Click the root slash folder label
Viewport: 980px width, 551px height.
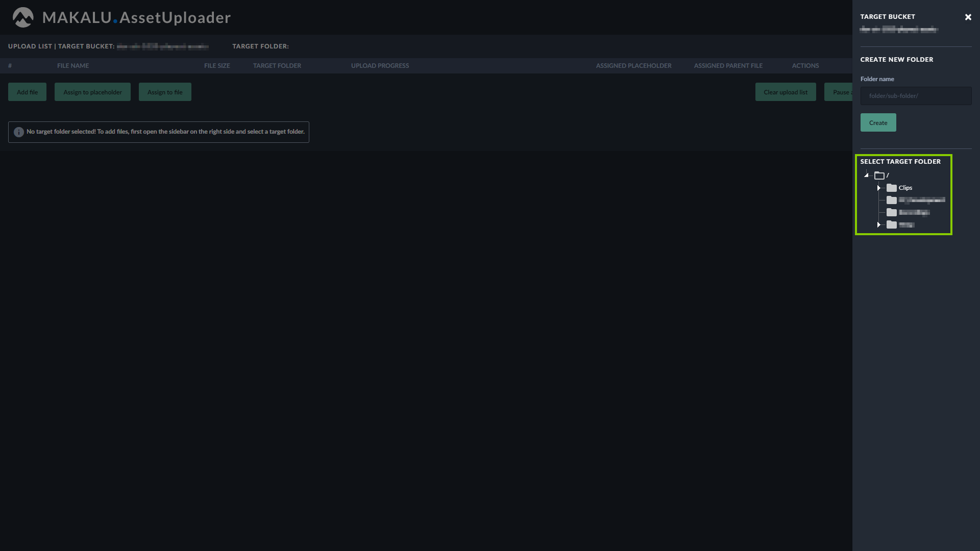888,176
